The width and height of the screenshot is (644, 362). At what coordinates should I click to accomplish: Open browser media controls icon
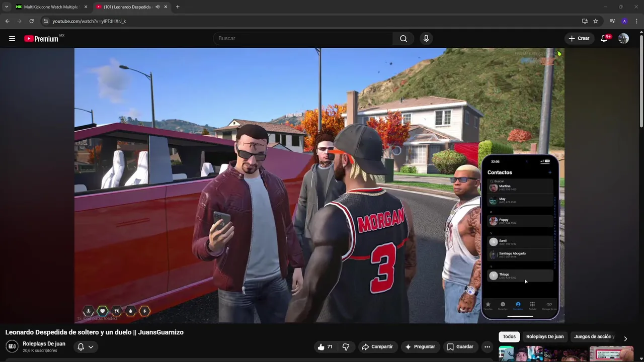point(612,21)
